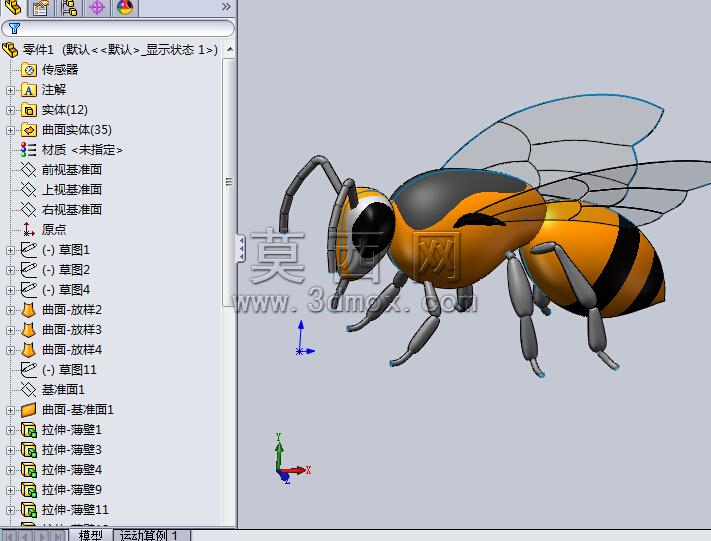Expand the 拉伸-薄壁4 feature
The width and height of the screenshot is (711, 541).
[10, 470]
